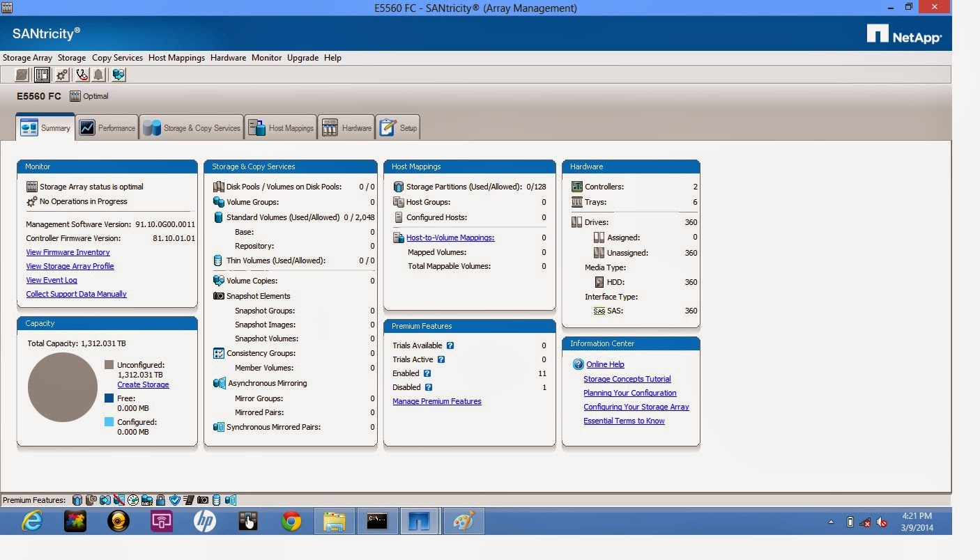
Task: Click the Manage Premium Features link
Action: (437, 401)
